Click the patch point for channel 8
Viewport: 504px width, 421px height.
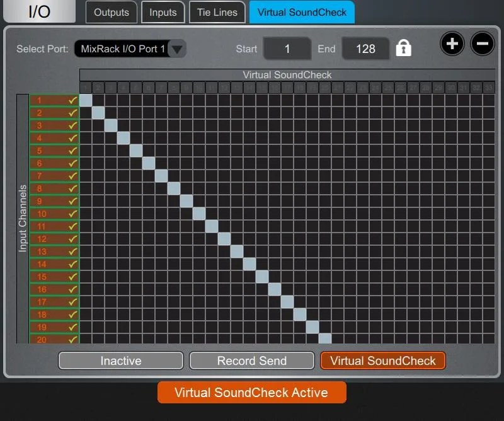point(174,188)
